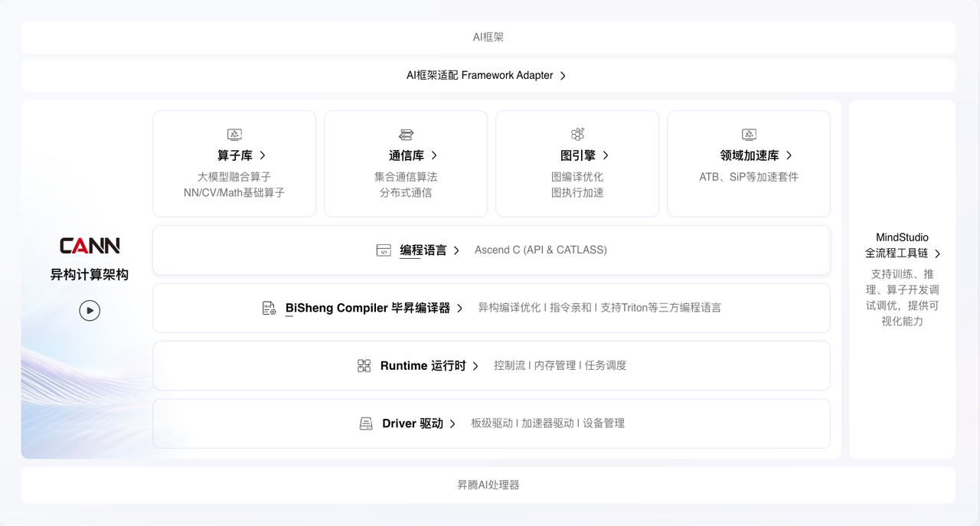Click the NN/CV/Math基础算子 text
The image size is (980, 526).
pos(234,193)
